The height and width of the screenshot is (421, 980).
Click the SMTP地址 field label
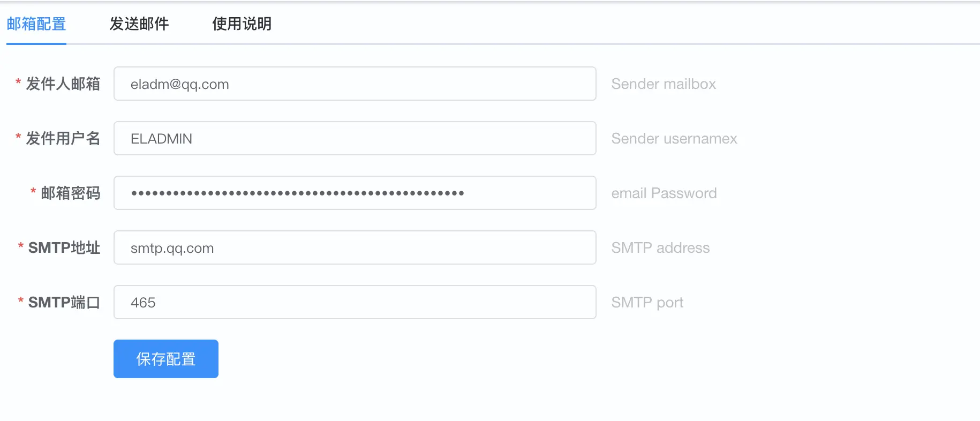[64, 248]
